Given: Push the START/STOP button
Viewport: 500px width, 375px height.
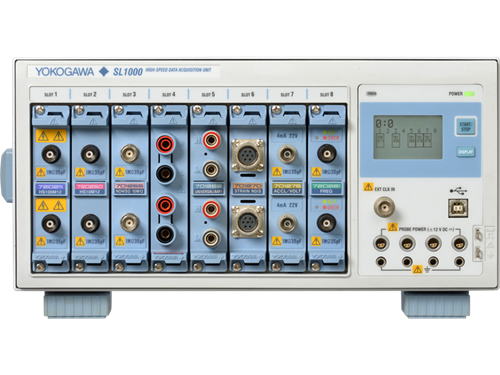Looking at the screenshot, I should coord(465,126).
